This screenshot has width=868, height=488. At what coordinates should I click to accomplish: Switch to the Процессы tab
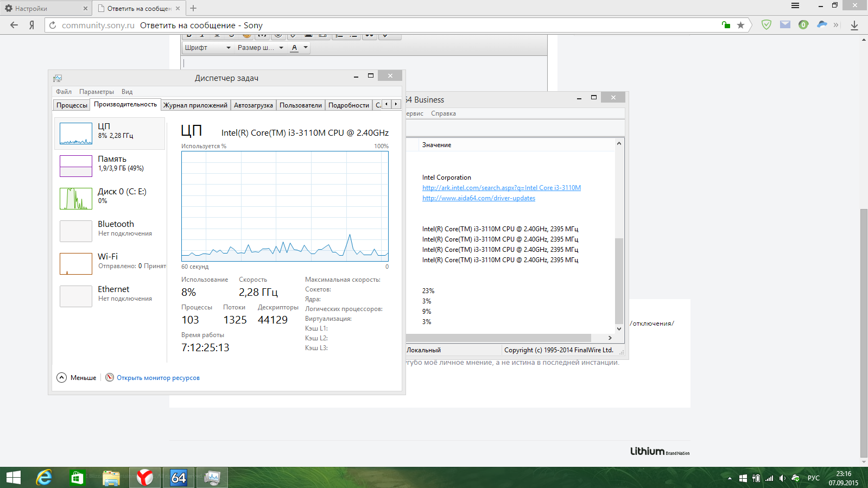72,105
